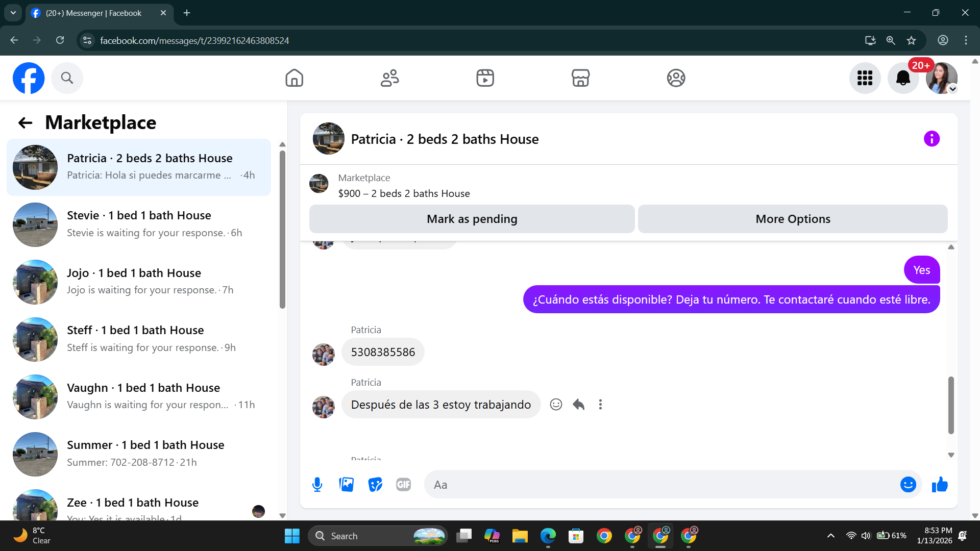This screenshot has width=980, height=551.
Task: Open more options for Patricia's message
Action: tap(600, 405)
